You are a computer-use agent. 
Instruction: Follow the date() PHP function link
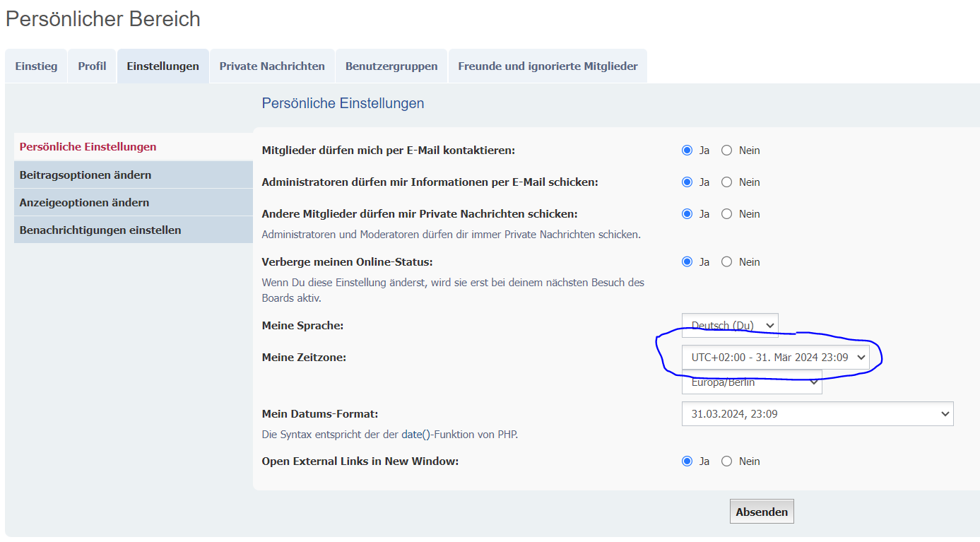click(415, 435)
